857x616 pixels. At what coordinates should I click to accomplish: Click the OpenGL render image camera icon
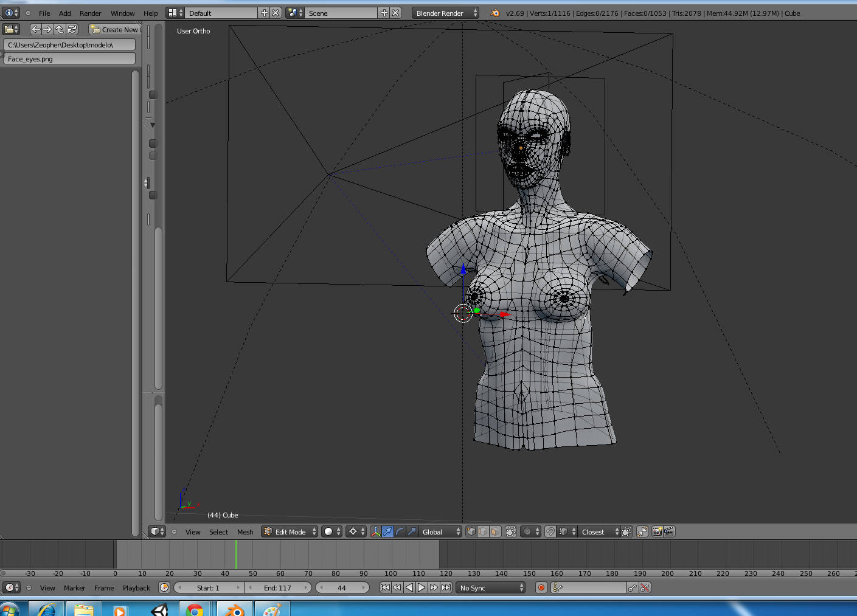pyautogui.click(x=657, y=531)
